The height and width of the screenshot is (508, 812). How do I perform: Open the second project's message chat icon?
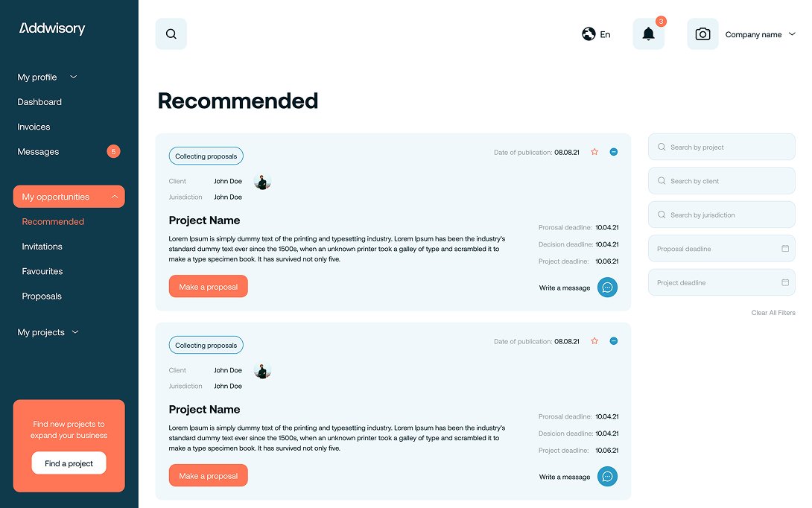point(607,477)
